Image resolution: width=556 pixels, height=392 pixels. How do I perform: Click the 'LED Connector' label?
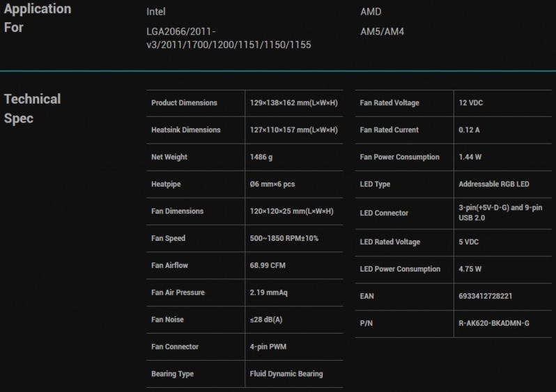click(384, 213)
